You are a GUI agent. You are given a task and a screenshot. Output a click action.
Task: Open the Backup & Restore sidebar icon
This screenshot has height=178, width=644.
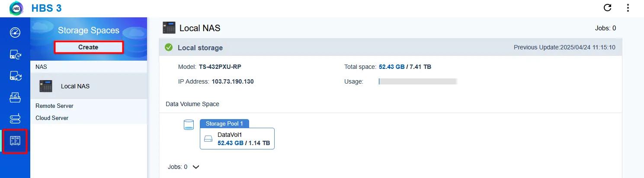15,55
